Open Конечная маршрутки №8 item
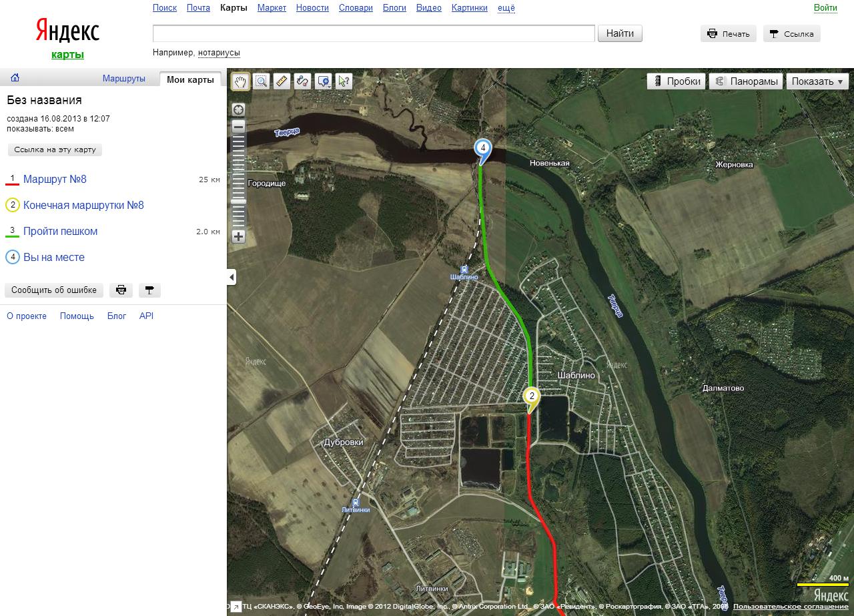Screen dimensions: 854x616 [83, 205]
